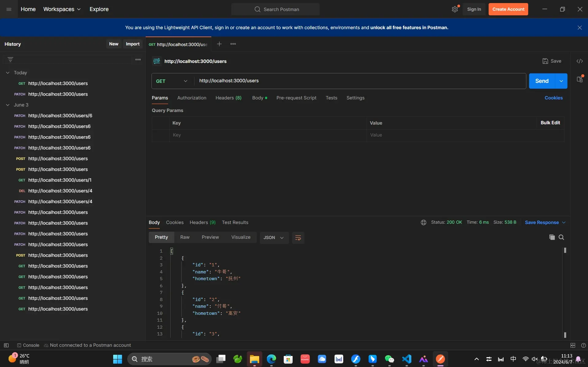The width and height of the screenshot is (588, 367).
Task: Open Visual Studio Code from taskbar
Action: point(406,359)
